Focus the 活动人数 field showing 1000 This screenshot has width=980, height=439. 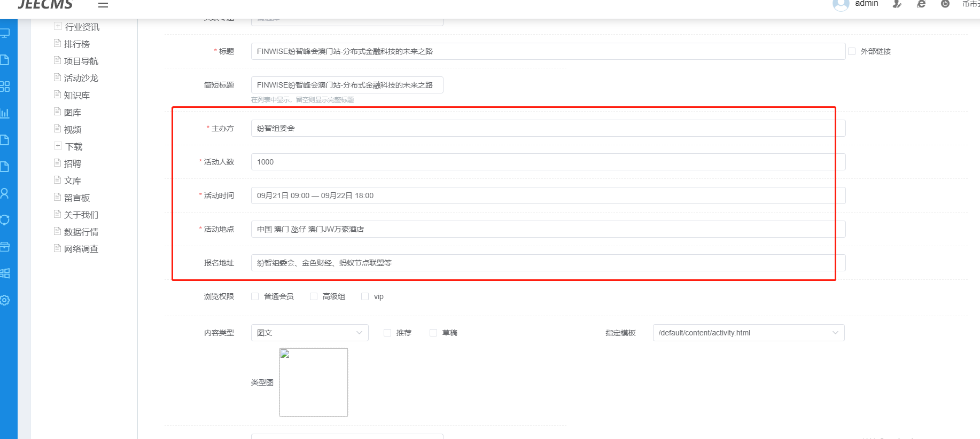(548, 162)
